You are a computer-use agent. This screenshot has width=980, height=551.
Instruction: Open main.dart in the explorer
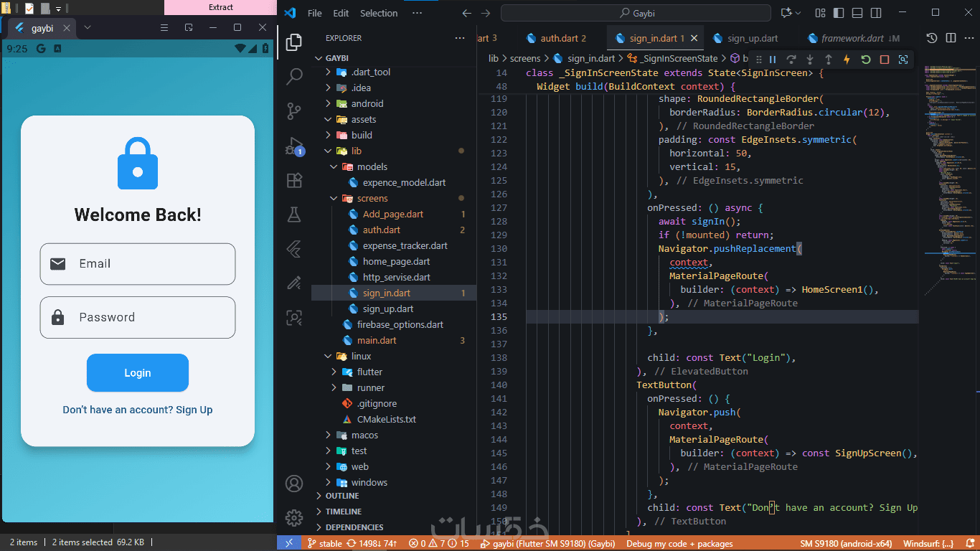click(x=377, y=340)
